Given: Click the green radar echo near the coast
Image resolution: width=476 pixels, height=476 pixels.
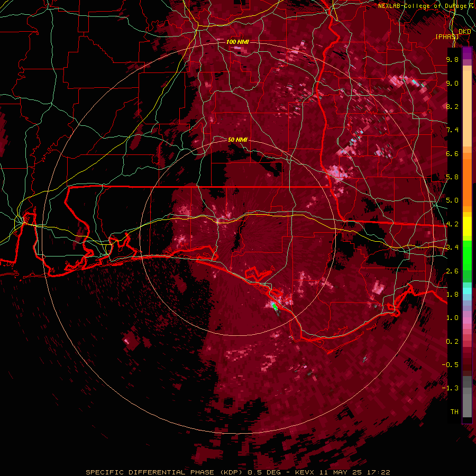Looking at the screenshot, I should pos(274,307).
